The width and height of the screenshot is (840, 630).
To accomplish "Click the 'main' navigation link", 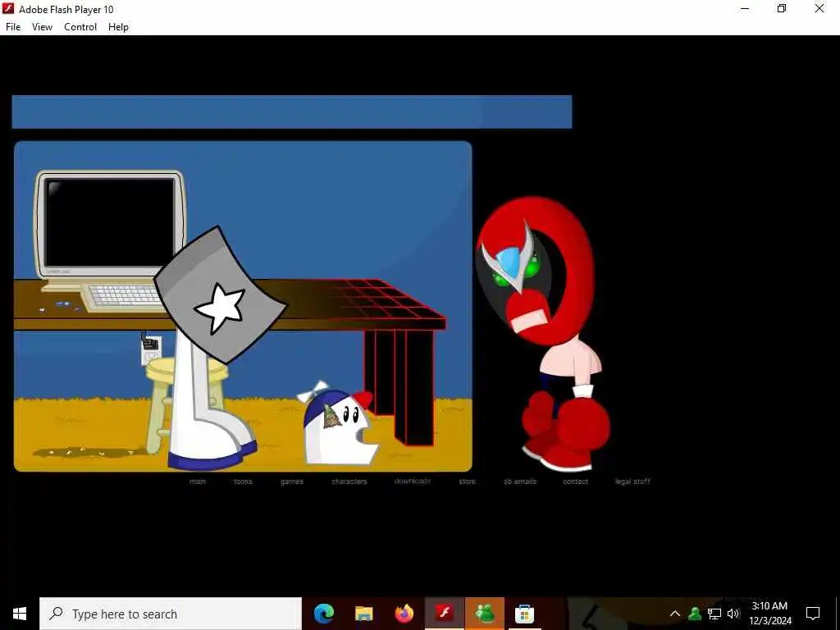I will [198, 481].
